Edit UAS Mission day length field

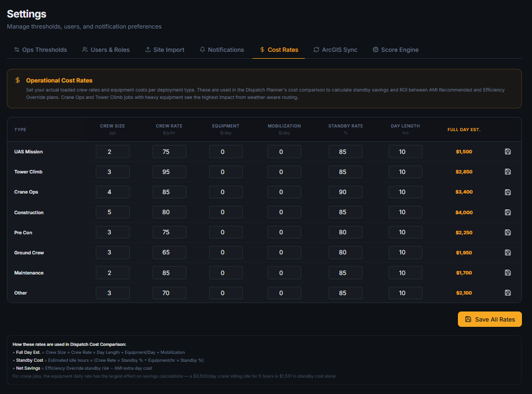[x=405, y=152]
